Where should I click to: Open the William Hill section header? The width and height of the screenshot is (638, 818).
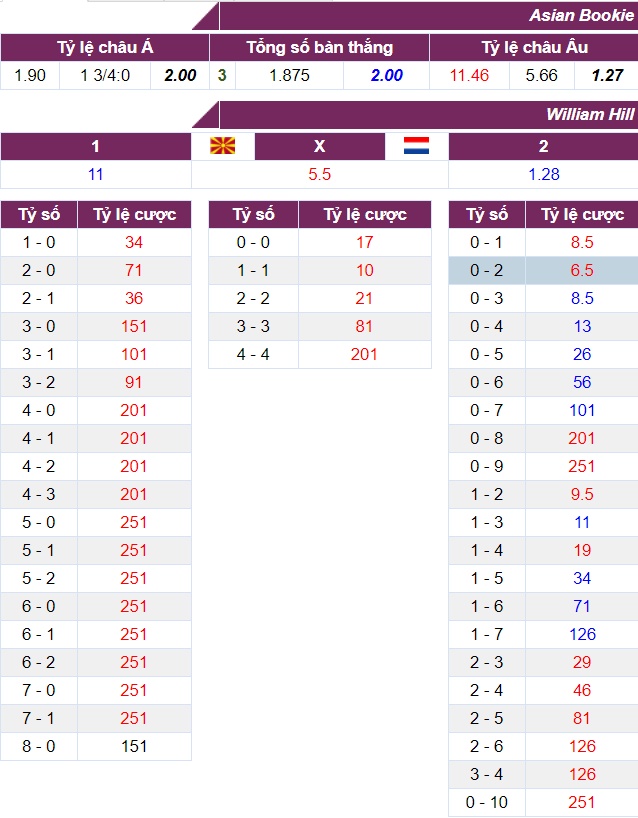(x=583, y=116)
